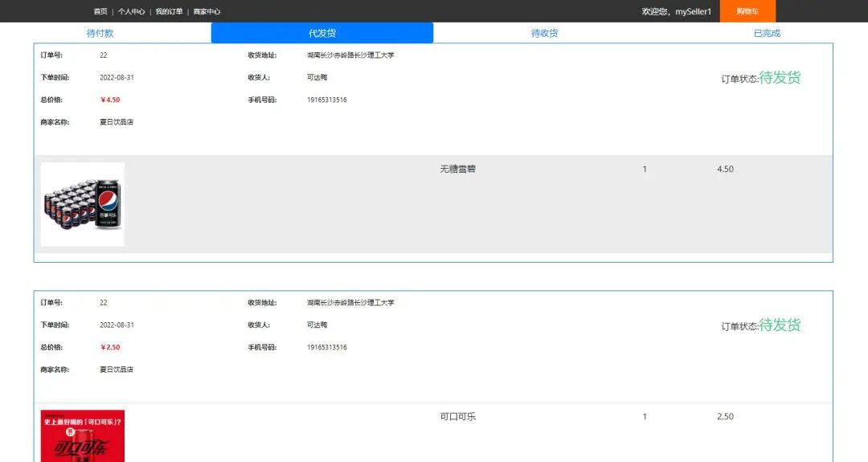Click the ¥2.50 order's phone number 19165313516
Image resolution: width=868 pixels, height=462 pixels.
pos(327,347)
